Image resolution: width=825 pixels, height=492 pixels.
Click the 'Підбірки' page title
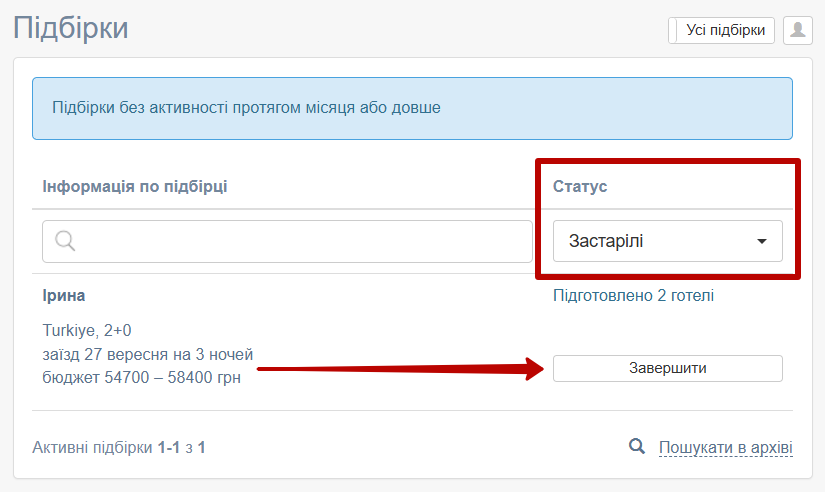coord(71,27)
